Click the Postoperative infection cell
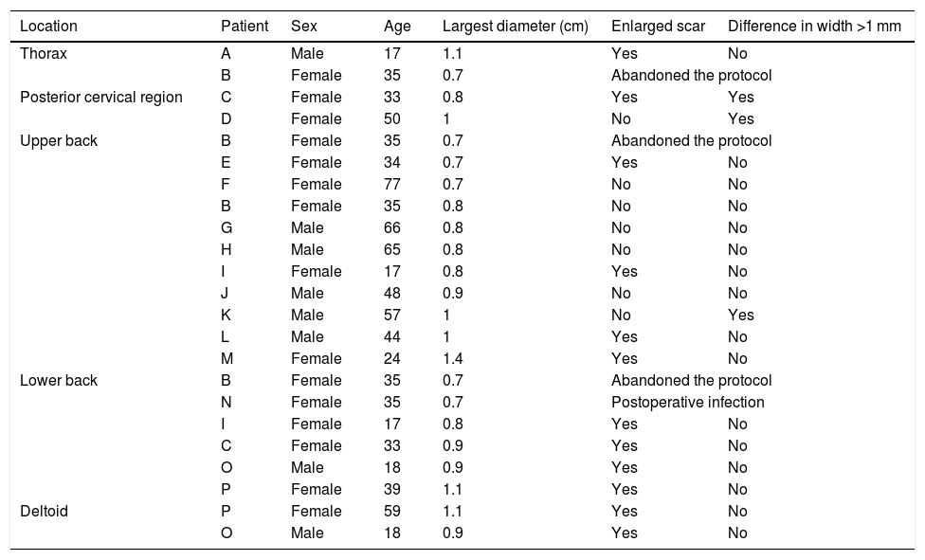The height and width of the screenshot is (560, 925). pos(687,402)
